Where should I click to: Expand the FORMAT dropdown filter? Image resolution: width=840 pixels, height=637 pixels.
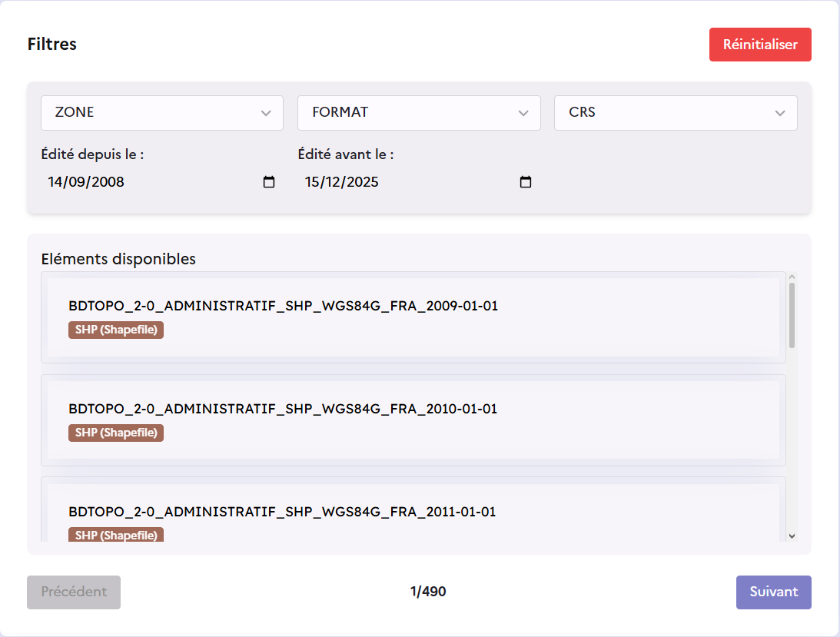point(419,113)
